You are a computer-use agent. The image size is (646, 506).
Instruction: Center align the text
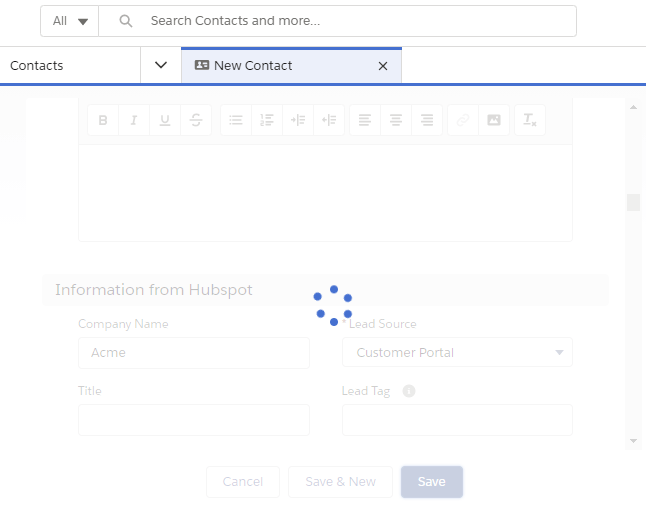pos(396,120)
